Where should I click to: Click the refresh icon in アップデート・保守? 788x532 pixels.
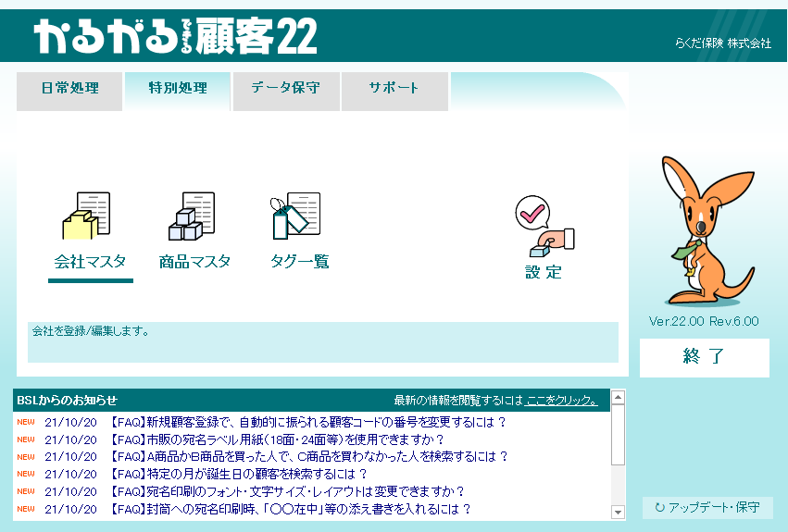(660, 507)
